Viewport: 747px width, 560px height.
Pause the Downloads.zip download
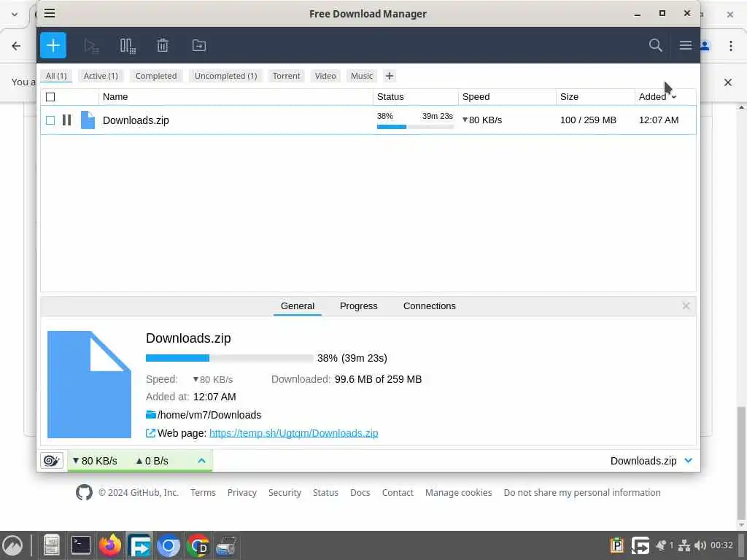tap(66, 120)
